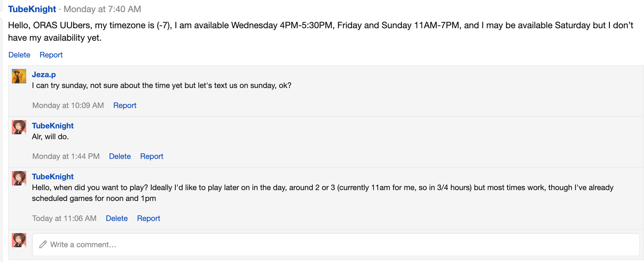The width and height of the screenshot is (644, 262).
Task: Report the main availability post
Action: tap(51, 55)
